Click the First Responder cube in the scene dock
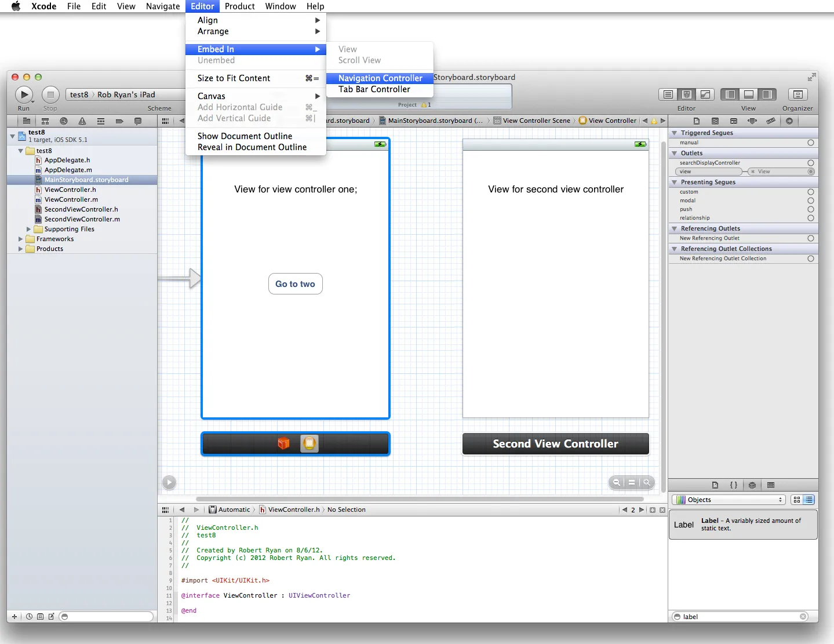Image resolution: width=834 pixels, height=644 pixels. point(283,443)
